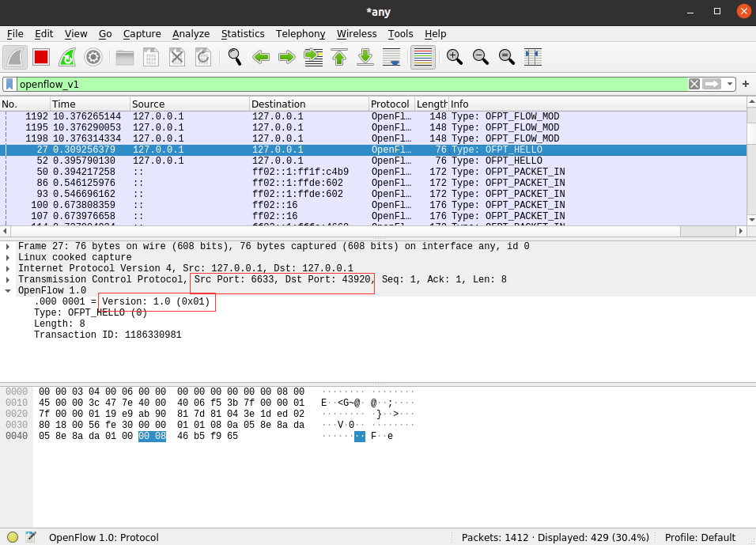Image resolution: width=756 pixels, height=545 pixels.
Task: Expand the Frame 27 details
Action: coord(8,247)
